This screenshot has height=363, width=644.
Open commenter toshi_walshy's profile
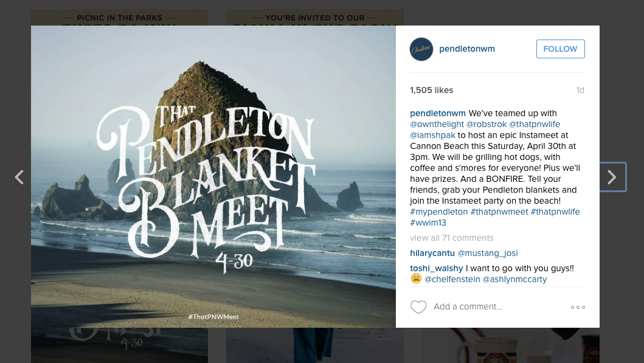click(436, 268)
